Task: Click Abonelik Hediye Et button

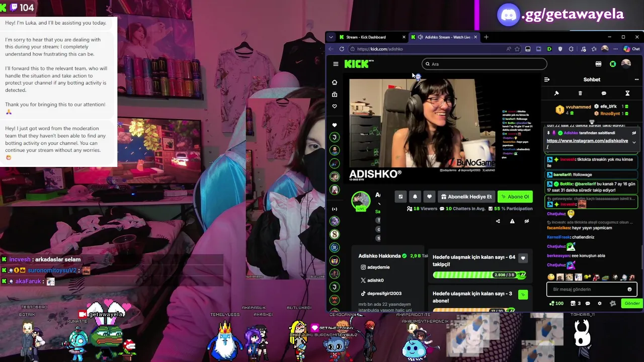Action: click(466, 197)
